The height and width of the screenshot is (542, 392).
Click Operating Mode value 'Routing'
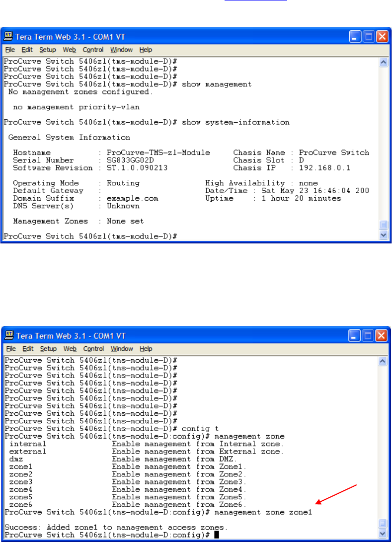(123, 183)
